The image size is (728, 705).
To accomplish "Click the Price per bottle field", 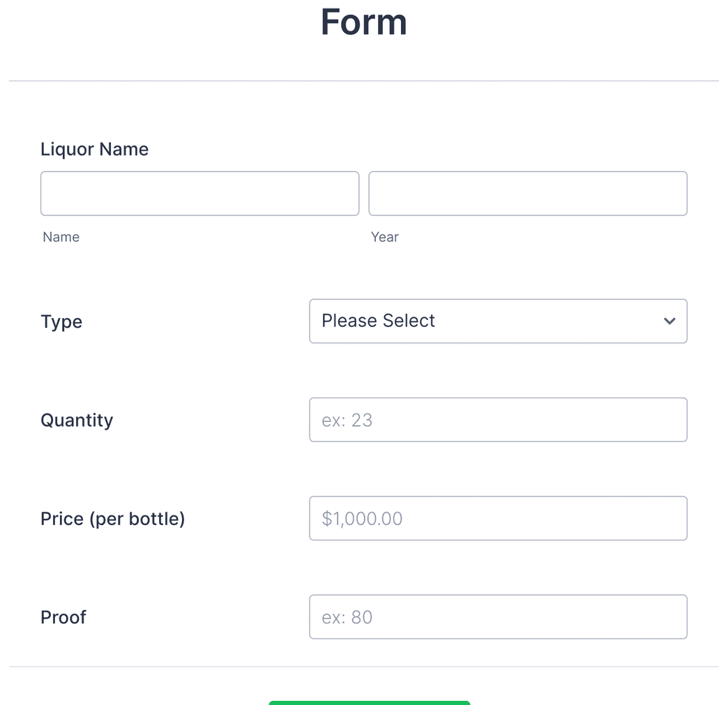I will point(498,518).
